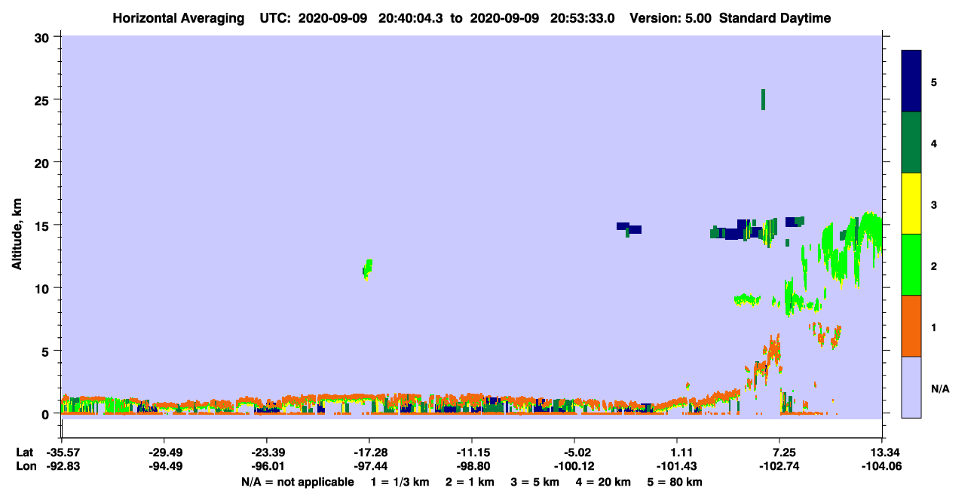
Task: Click the 'Version: 5.00' text
Action: [671, 18]
